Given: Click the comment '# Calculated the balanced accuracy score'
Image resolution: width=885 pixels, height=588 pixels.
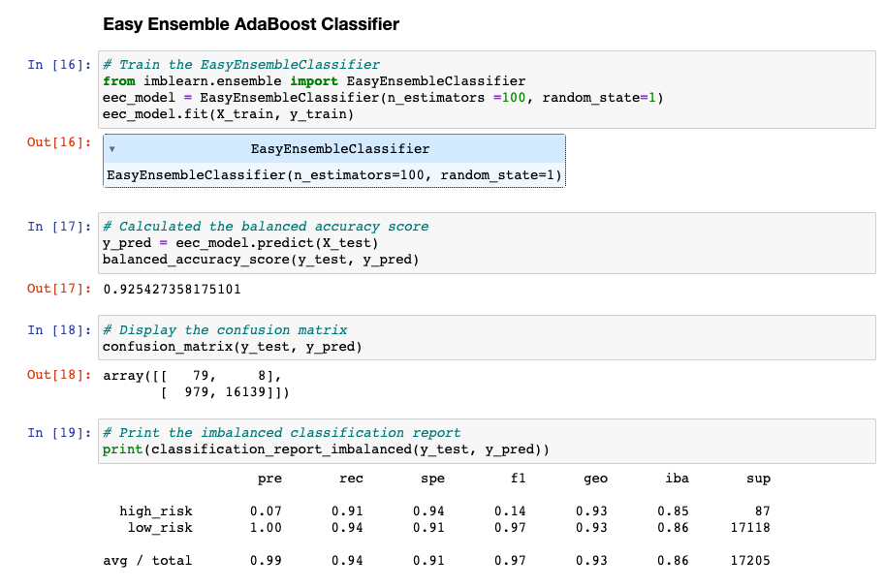Looking at the screenshot, I should pyautogui.click(x=266, y=227).
